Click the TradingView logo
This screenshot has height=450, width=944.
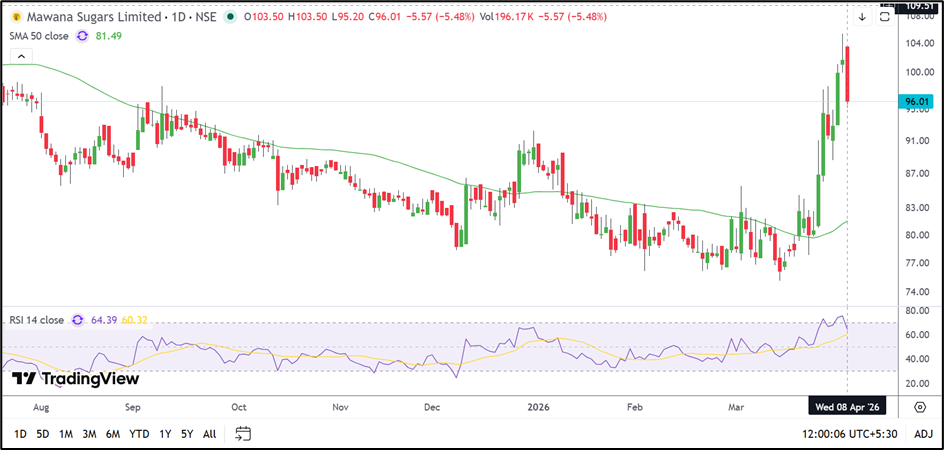tap(76, 379)
